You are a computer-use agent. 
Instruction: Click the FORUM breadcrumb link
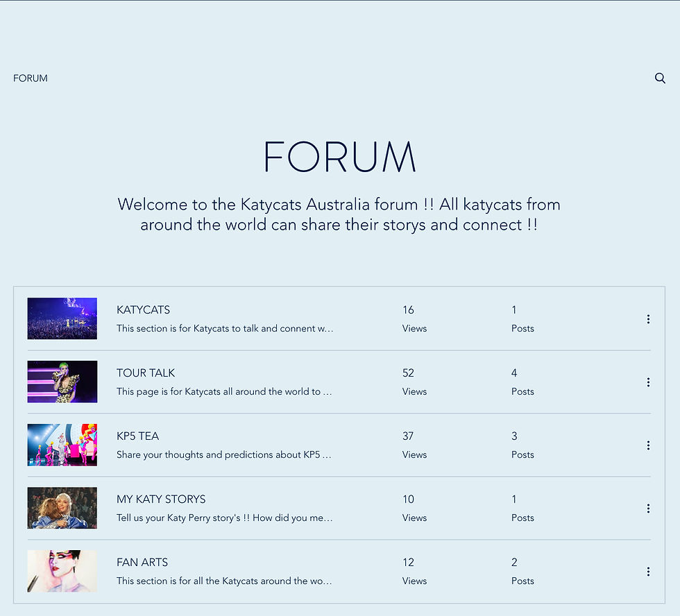(x=31, y=78)
